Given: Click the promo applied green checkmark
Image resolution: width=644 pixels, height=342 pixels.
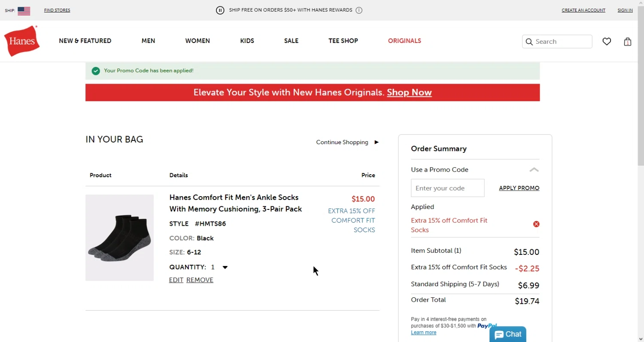Looking at the screenshot, I should pyautogui.click(x=96, y=71).
